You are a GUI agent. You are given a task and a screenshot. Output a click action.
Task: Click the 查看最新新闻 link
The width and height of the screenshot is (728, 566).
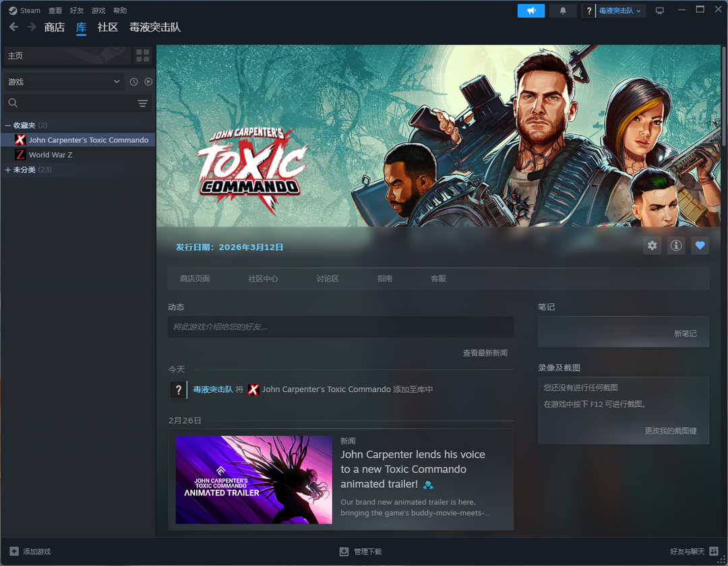(x=485, y=353)
